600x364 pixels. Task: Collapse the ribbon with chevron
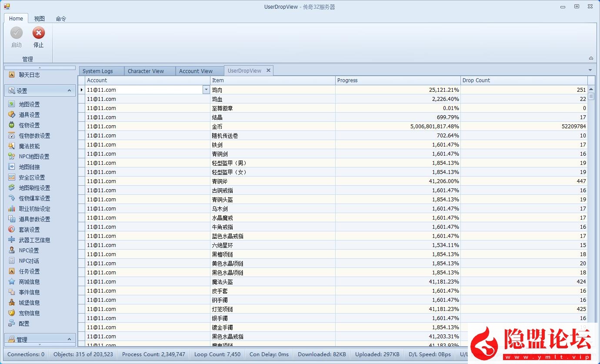click(591, 58)
